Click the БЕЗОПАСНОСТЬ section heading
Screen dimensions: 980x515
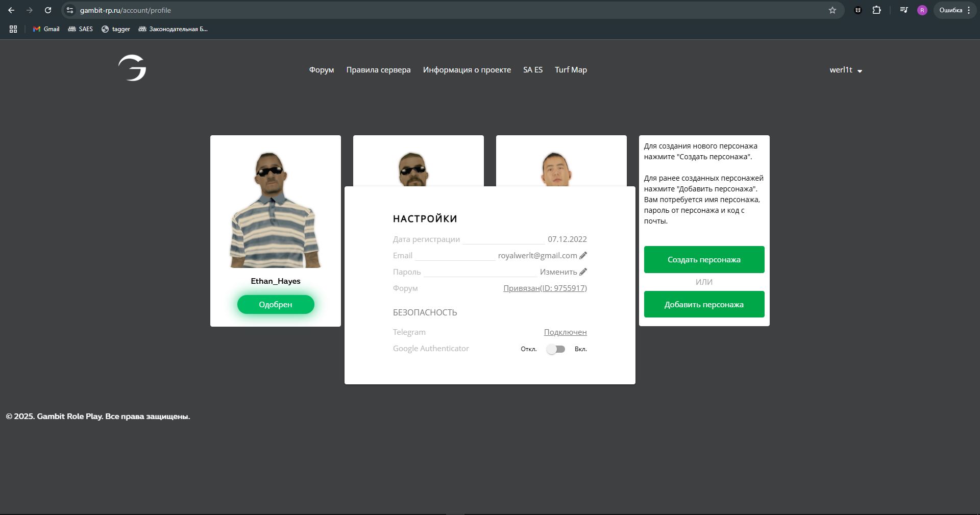(x=425, y=312)
